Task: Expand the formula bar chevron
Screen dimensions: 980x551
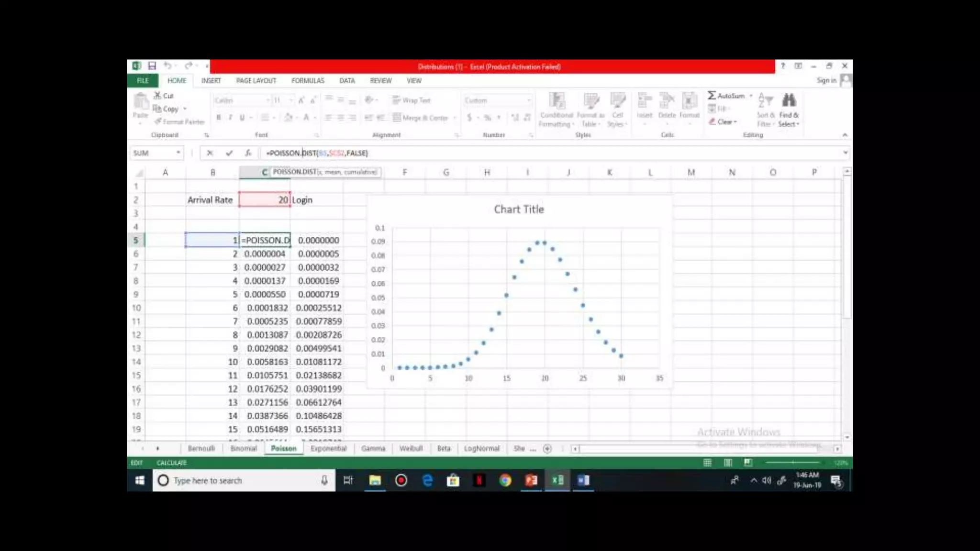Action: tap(845, 153)
